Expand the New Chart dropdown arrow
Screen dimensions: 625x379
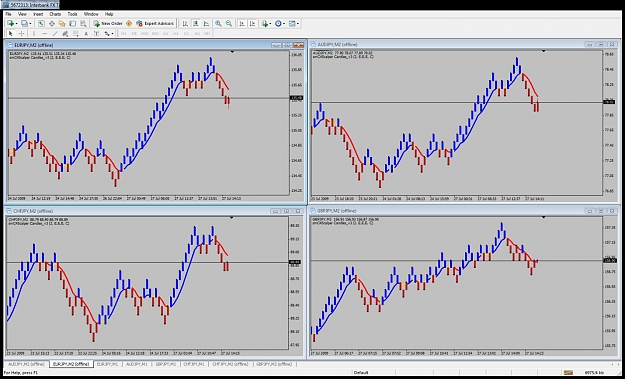(x=16, y=24)
